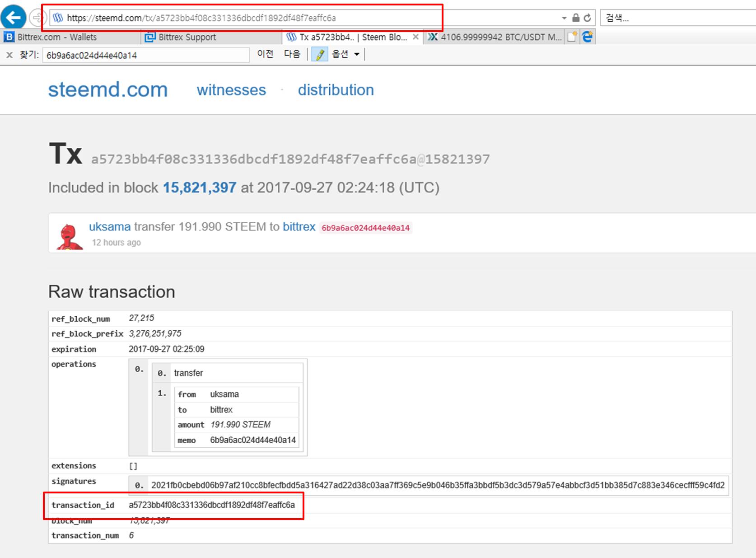
Task: Click the signatures label
Action: 74,481
